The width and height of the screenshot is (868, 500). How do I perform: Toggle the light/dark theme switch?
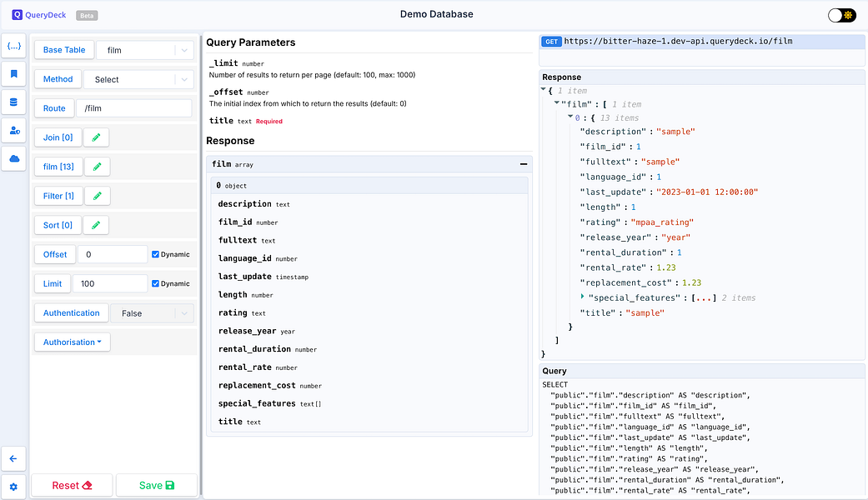[x=841, y=15]
